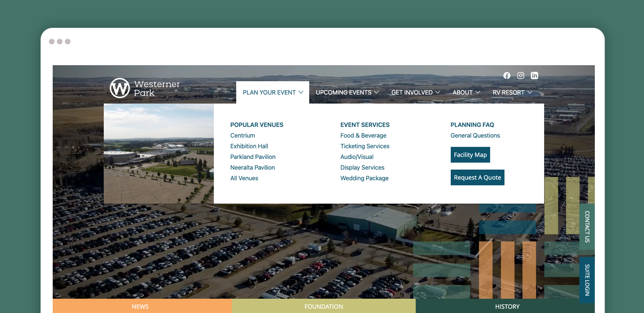The image size is (644, 313).
Task: Open the Westerner Park Instagram icon
Action: 521,76
